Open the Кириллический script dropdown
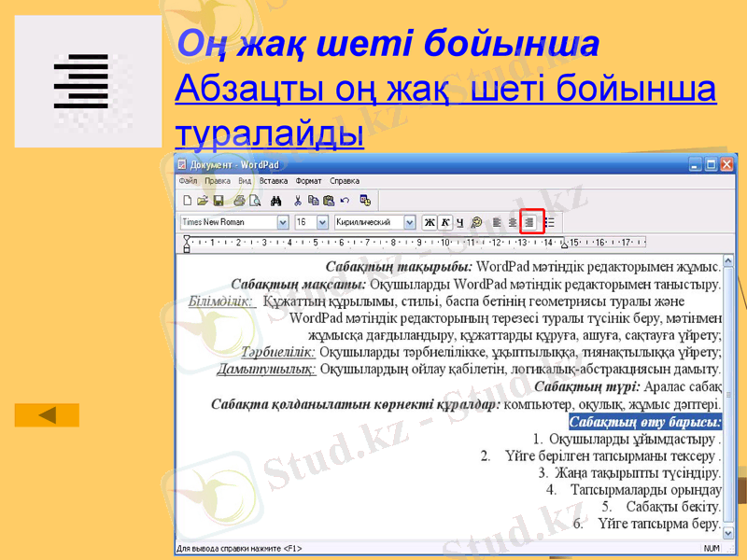 pyautogui.click(x=409, y=220)
